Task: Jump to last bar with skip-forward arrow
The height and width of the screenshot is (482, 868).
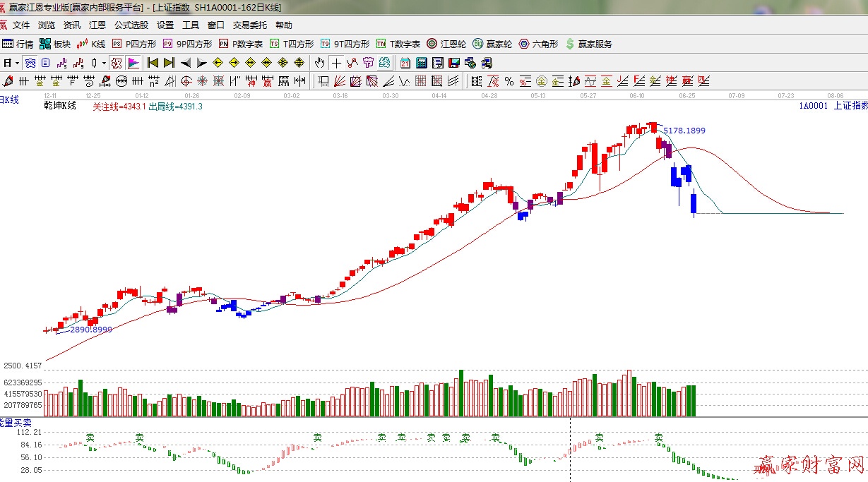Action: (169, 63)
